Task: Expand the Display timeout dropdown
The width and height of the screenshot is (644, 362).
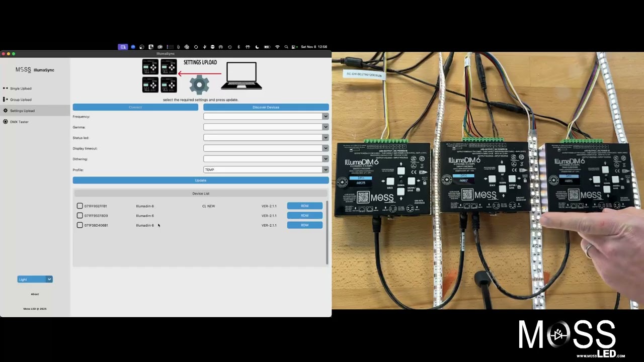Action: coord(266,148)
